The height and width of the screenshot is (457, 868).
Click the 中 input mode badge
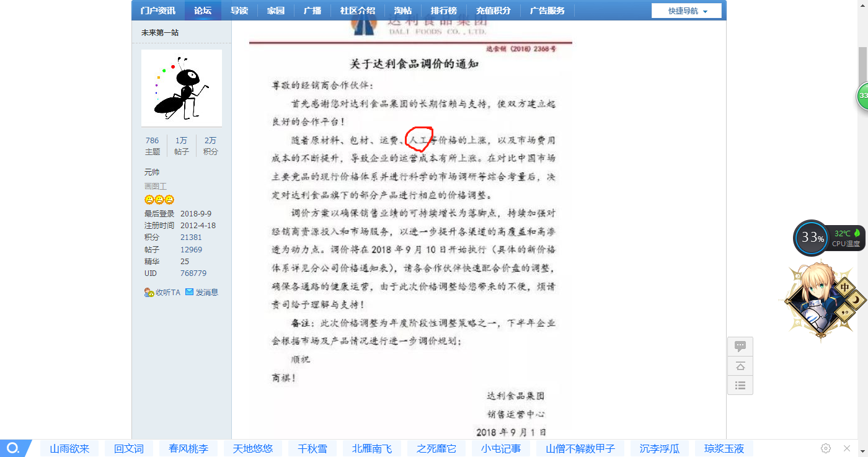pos(844,288)
